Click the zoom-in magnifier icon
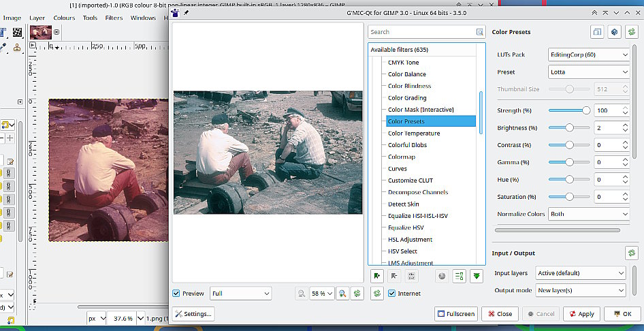644x331 pixels. pyautogui.click(x=344, y=294)
